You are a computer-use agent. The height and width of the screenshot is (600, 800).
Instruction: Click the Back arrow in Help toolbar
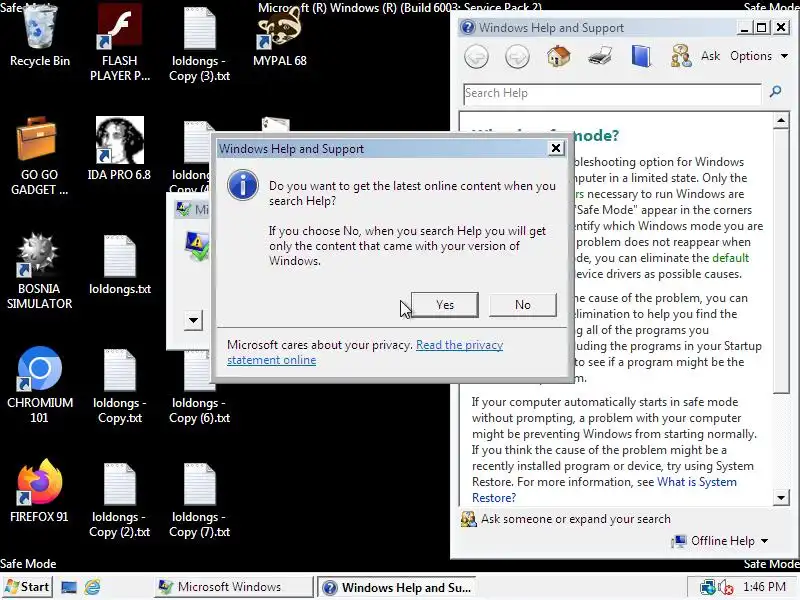(x=477, y=56)
